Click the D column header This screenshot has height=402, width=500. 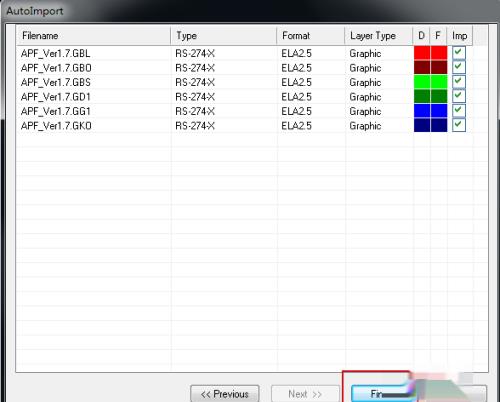[x=422, y=36]
